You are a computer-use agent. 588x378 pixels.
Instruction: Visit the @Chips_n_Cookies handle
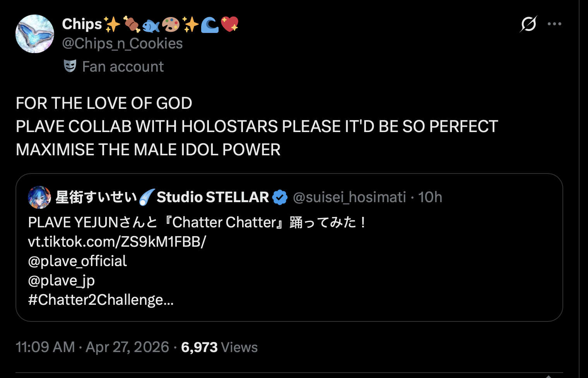122,43
